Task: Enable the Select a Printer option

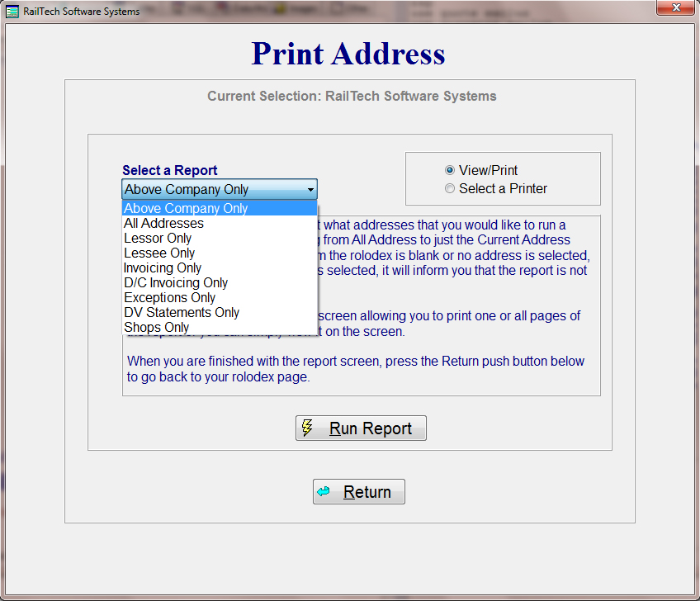Action: [450, 187]
